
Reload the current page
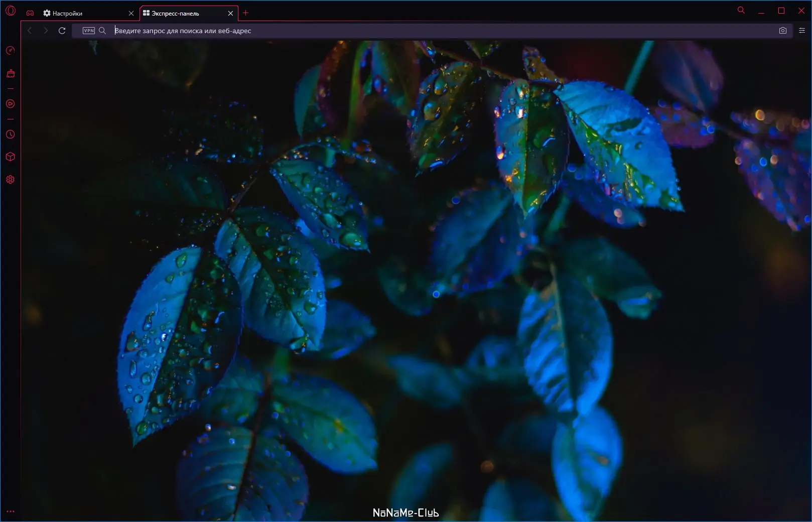coord(62,31)
